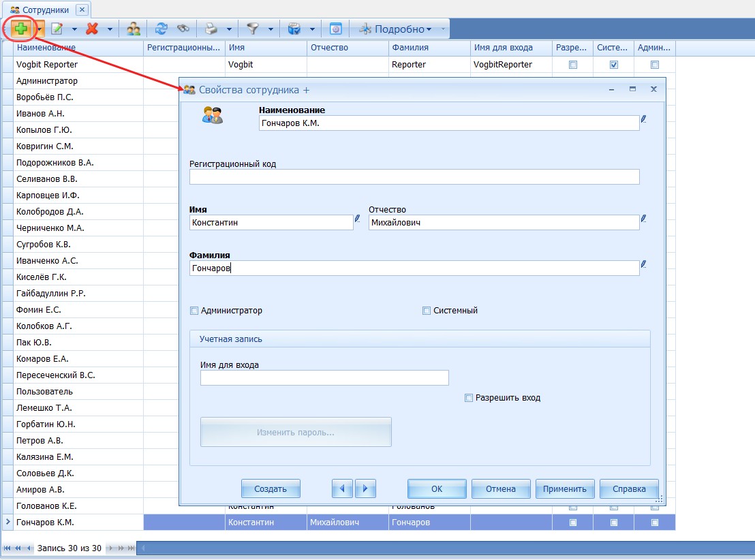Enable the Разрешить вход checkbox
The image size is (755, 560).
pyautogui.click(x=469, y=398)
